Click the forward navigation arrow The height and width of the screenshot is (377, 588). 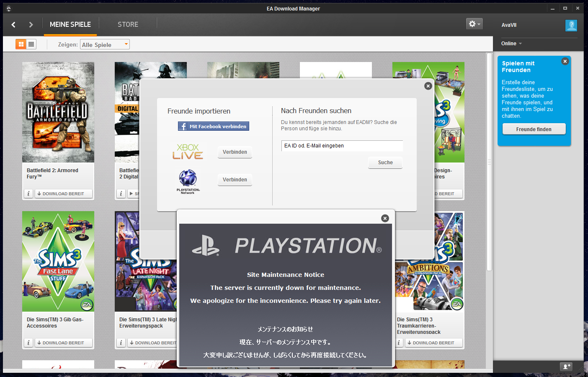pos(30,24)
